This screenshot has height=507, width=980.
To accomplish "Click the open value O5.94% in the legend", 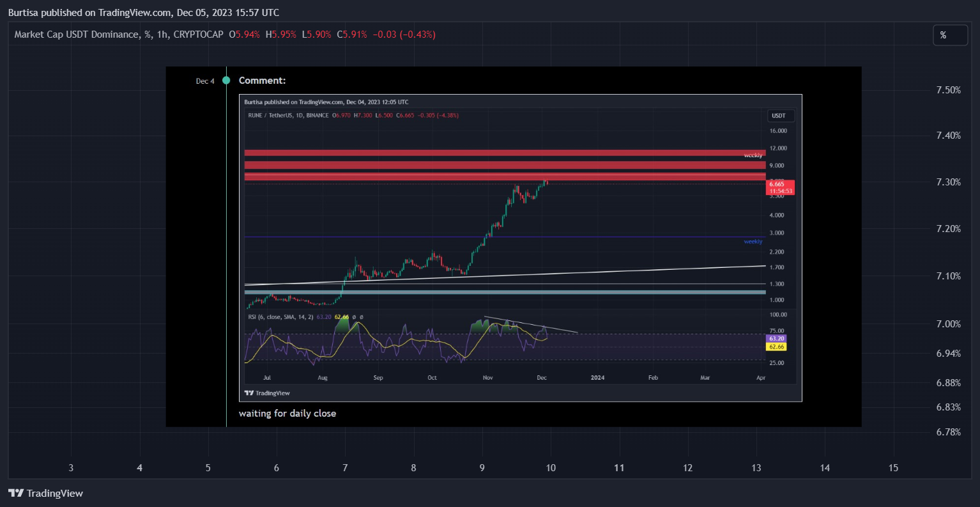I will coord(244,35).
